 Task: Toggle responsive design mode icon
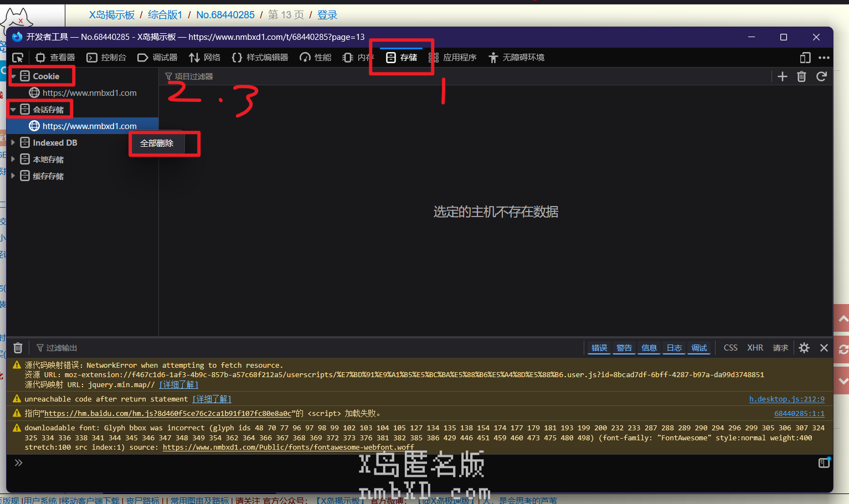(805, 58)
